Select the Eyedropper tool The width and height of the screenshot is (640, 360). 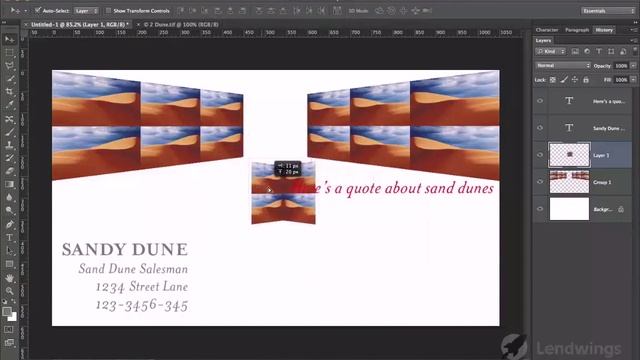pos(9,105)
